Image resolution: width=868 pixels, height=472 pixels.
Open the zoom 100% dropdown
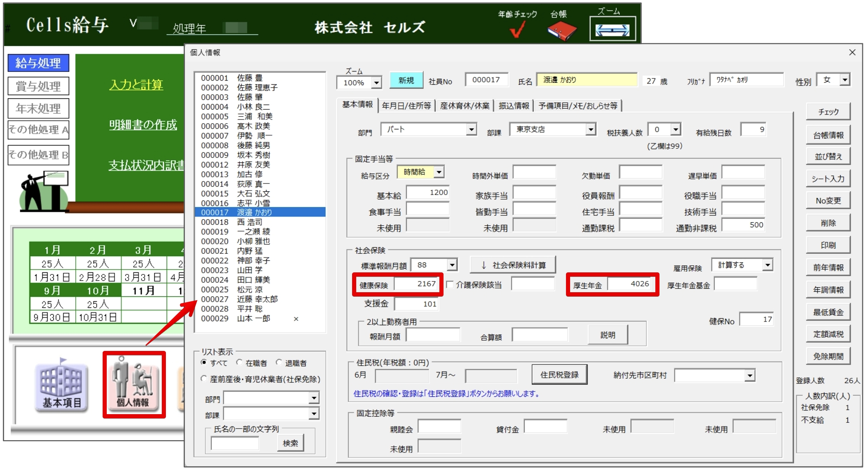(376, 83)
